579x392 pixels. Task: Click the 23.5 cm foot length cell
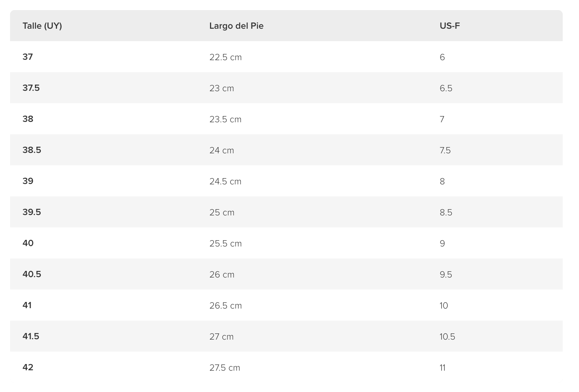coord(225,120)
